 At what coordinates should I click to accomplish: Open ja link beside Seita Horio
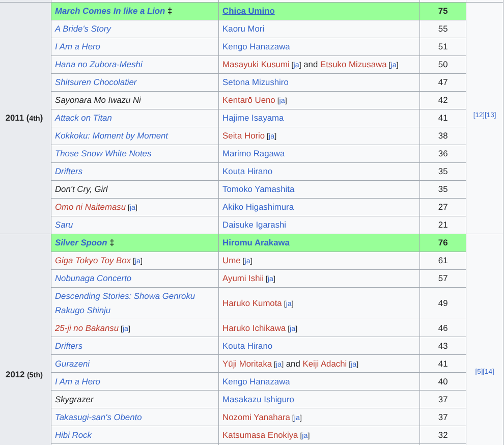[272, 136]
